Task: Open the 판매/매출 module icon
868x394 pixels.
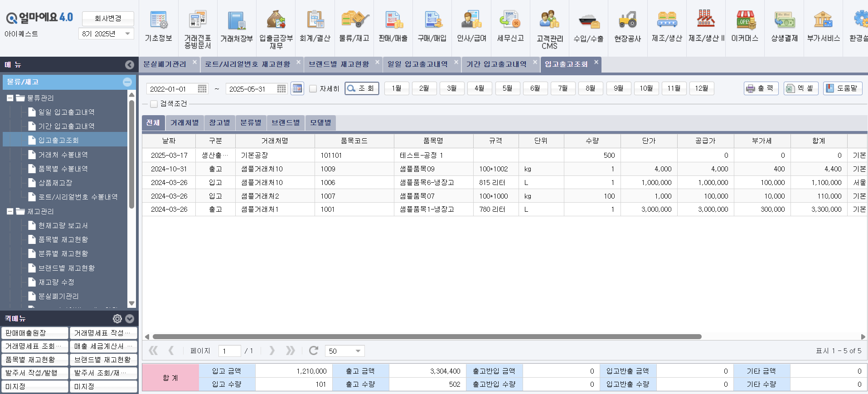Action: click(x=393, y=27)
